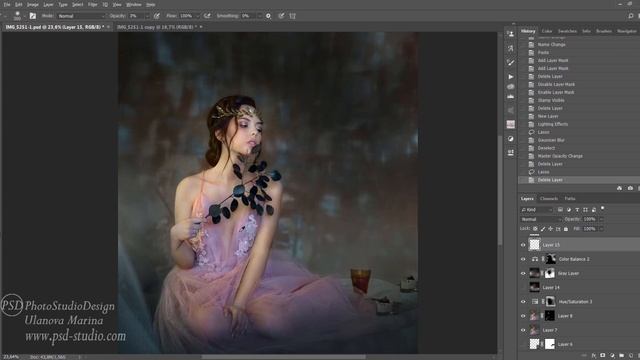Hide Layer 15 visibility eye
The height and width of the screenshot is (360, 640).
click(523, 245)
